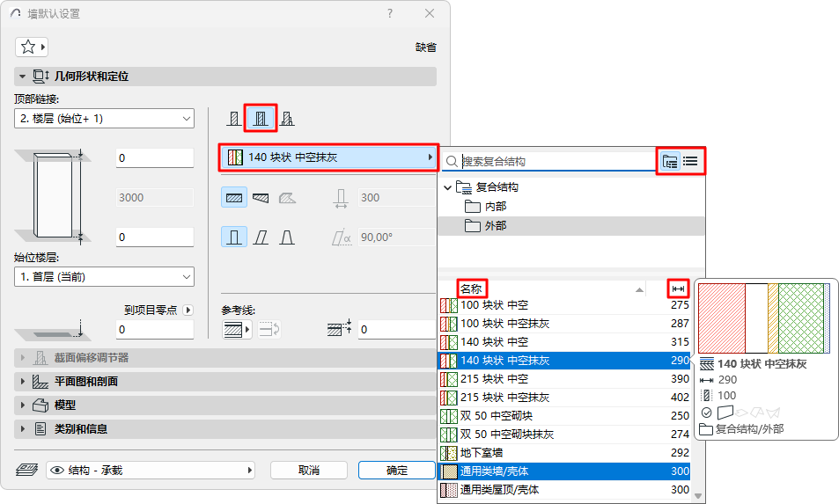The height and width of the screenshot is (504, 839).
Task: Select the 内部 folder
Action: point(571,207)
